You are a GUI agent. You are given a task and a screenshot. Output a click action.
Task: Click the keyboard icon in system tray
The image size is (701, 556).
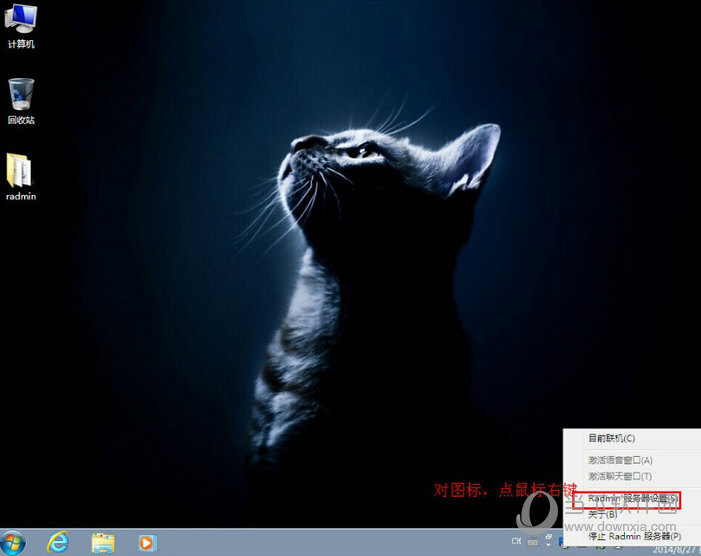click(532, 542)
